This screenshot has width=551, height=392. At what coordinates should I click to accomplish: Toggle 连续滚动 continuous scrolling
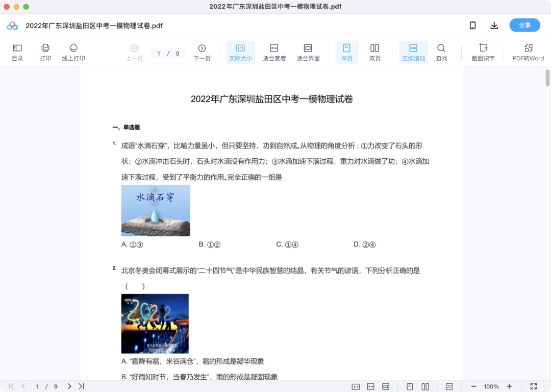414,53
